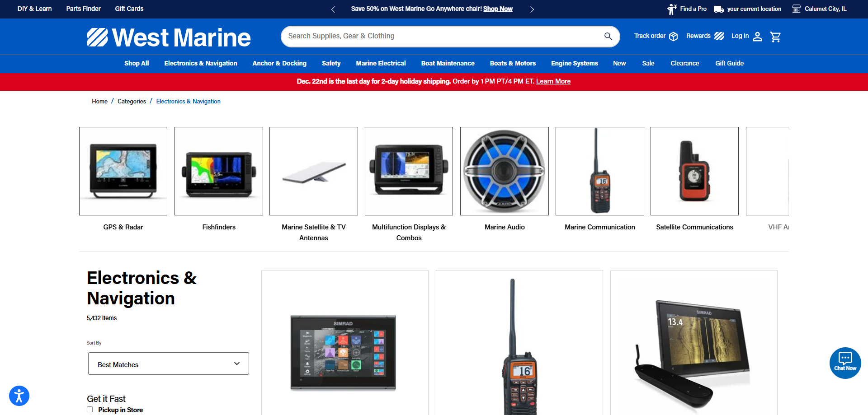Screen dimensions: 868x415
Task: Show previous promo with left chevron
Action: [x=333, y=9]
